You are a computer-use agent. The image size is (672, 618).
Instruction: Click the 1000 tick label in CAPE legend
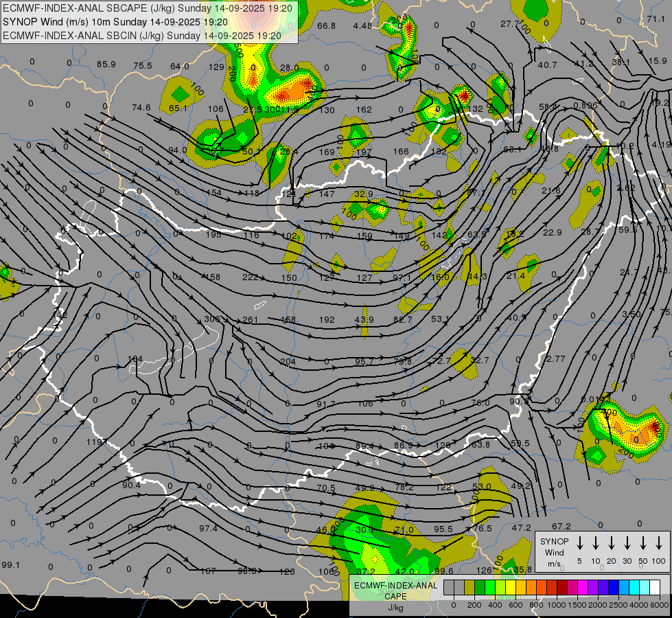(557, 605)
